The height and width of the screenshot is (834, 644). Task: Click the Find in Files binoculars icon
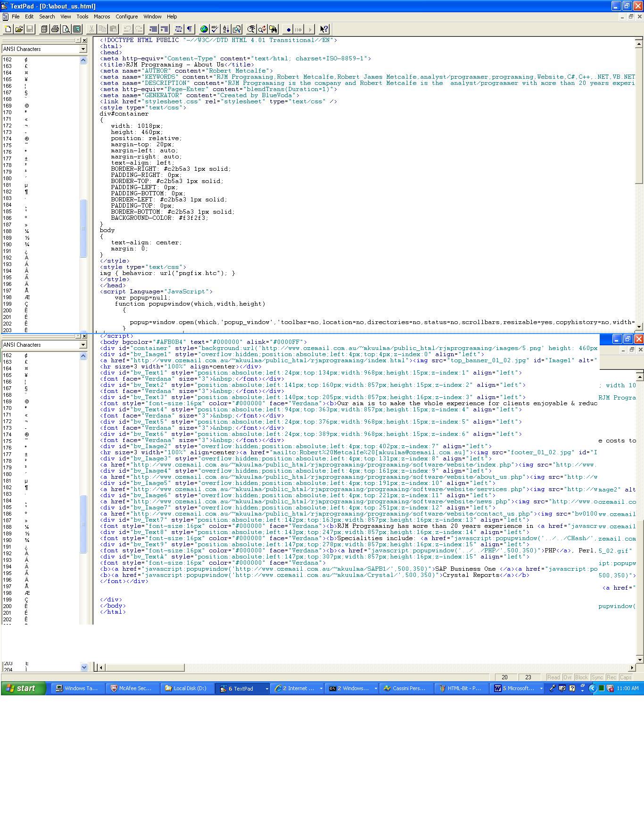click(273, 29)
